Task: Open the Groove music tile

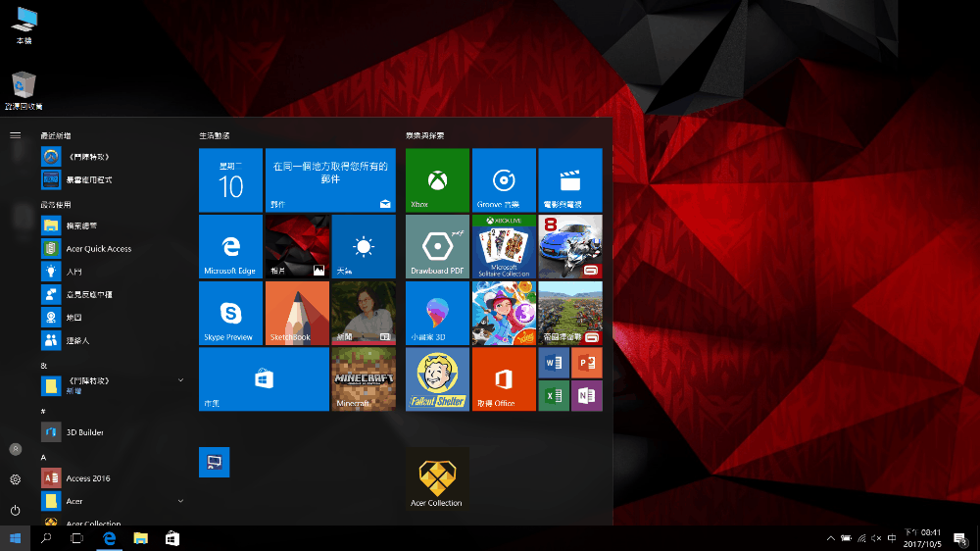Action: [504, 180]
